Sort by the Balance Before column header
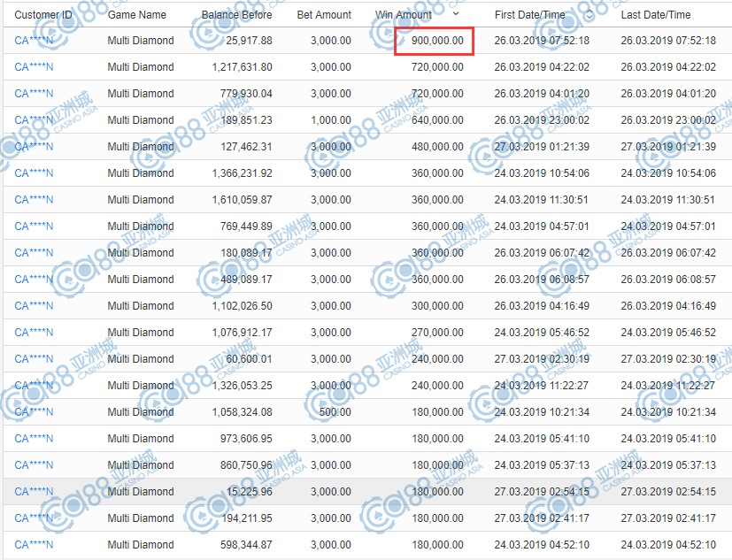The width and height of the screenshot is (732, 560). click(x=236, y=14)
